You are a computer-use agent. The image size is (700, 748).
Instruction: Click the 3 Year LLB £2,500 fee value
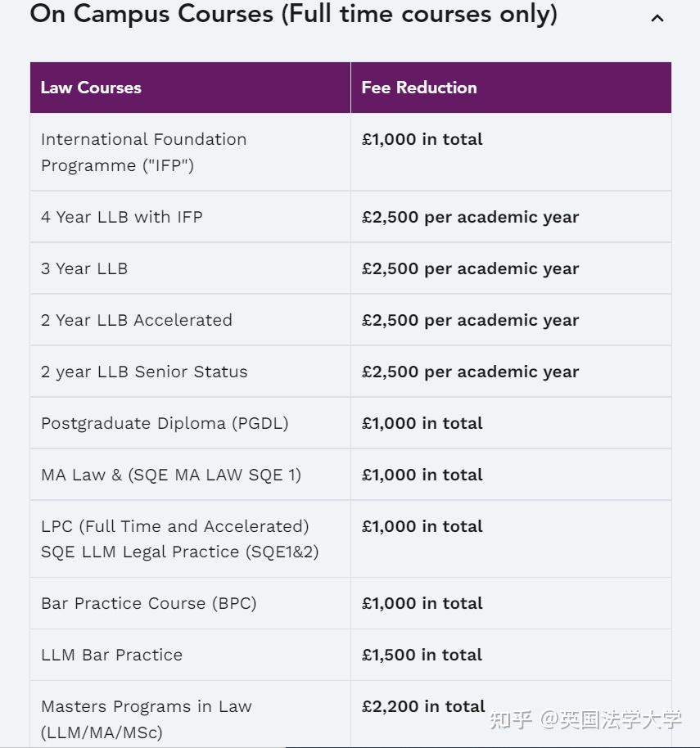click(x=470, y=268)
